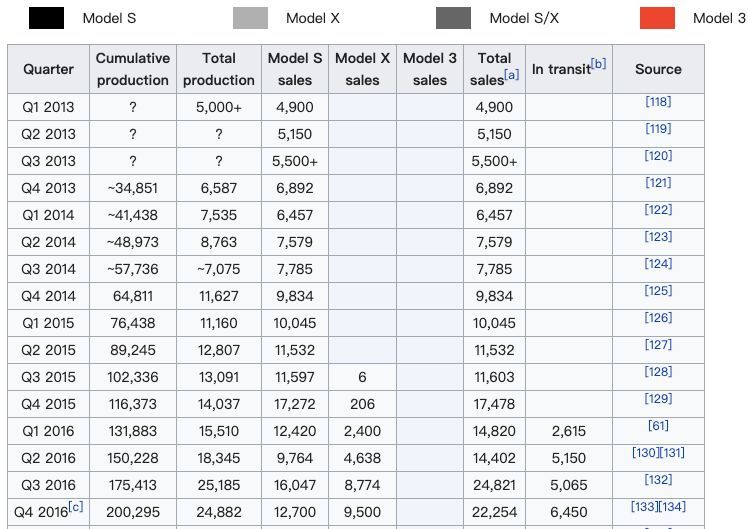Open citation [130] in Q2 2016 row
This screenshot has height=529, width=748.
[x=645, y=452]
